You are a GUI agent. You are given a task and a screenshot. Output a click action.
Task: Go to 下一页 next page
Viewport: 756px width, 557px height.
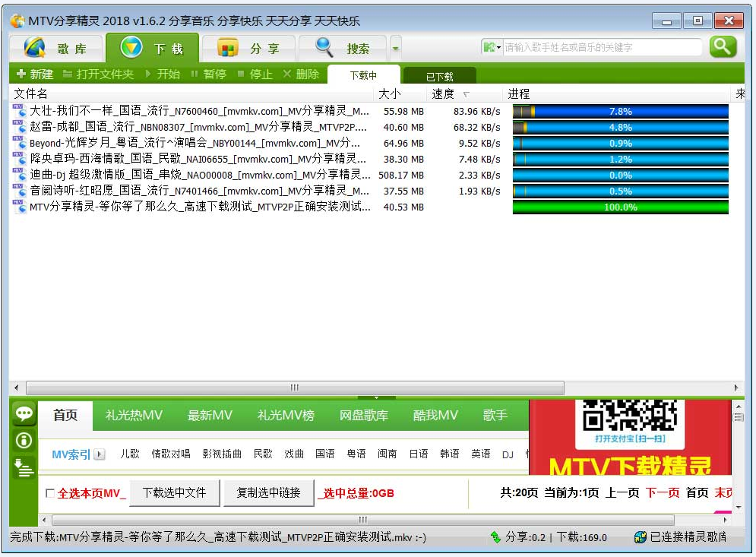[663, 492]
